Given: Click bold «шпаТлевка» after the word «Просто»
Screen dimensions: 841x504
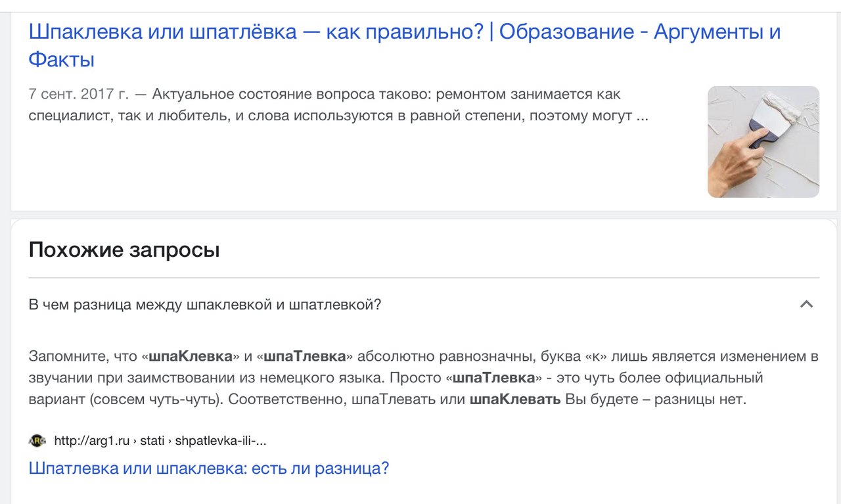Looking at the screenshot, I should click(x=493, y=378).
